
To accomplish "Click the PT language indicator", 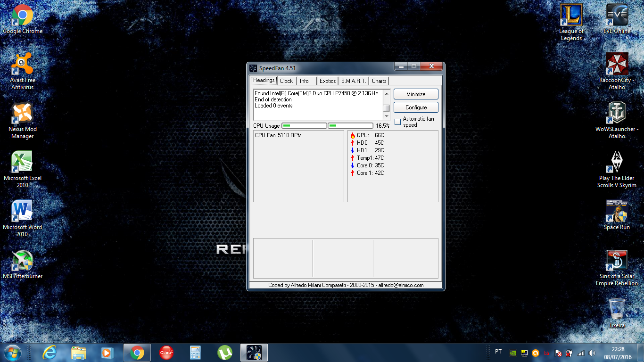I will (x=498, y=352).
